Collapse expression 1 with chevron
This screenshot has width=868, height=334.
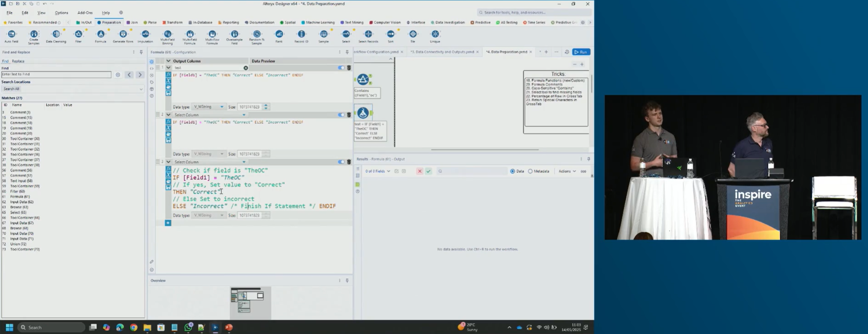168,68
